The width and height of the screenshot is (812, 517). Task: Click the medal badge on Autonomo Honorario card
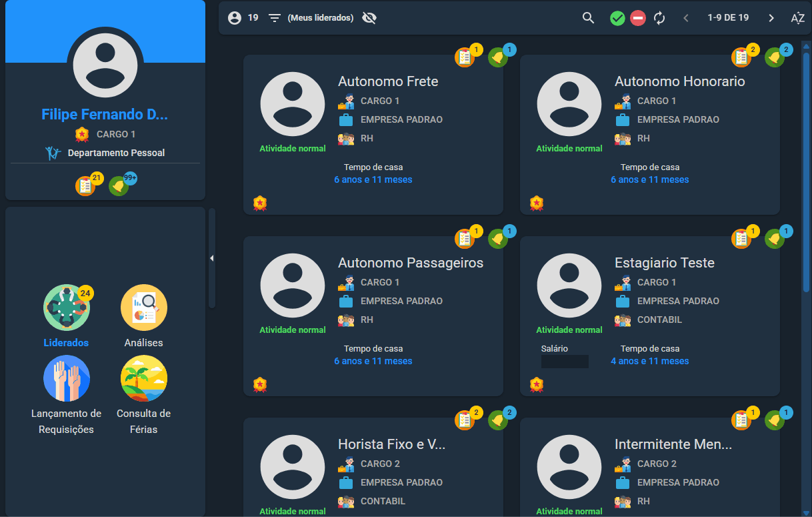click(537, 203)
